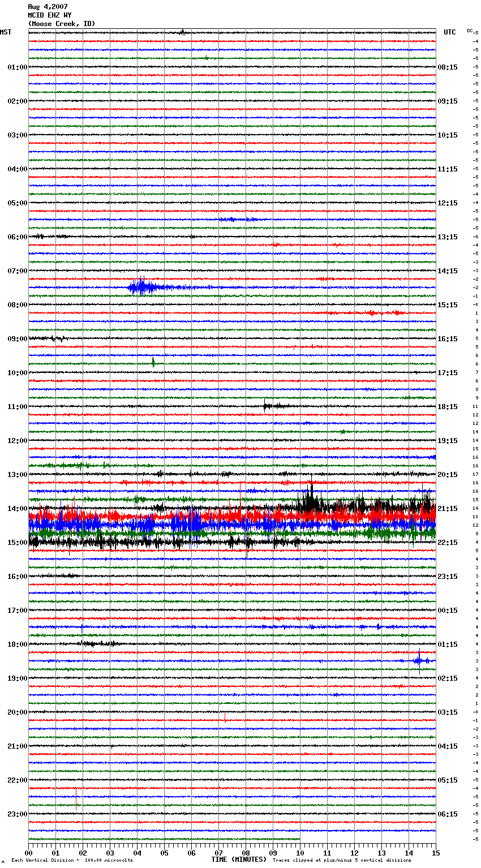Select the '16:00' MST hour label
481x868 pixels.
(x=17, y=577)
